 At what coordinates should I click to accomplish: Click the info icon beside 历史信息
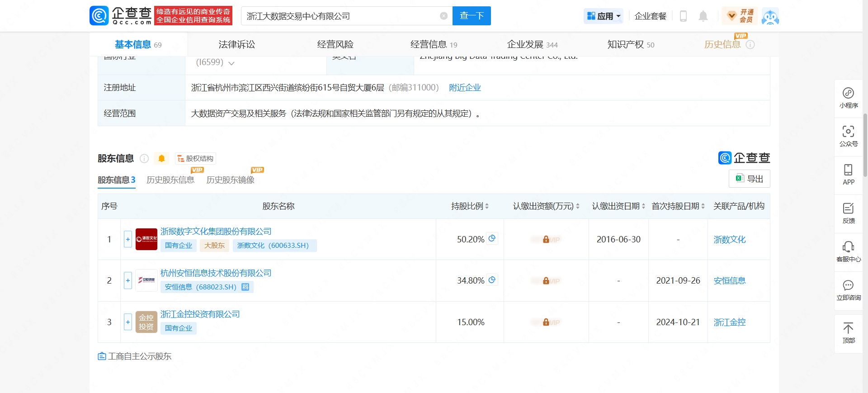click(x=750, y=44)
